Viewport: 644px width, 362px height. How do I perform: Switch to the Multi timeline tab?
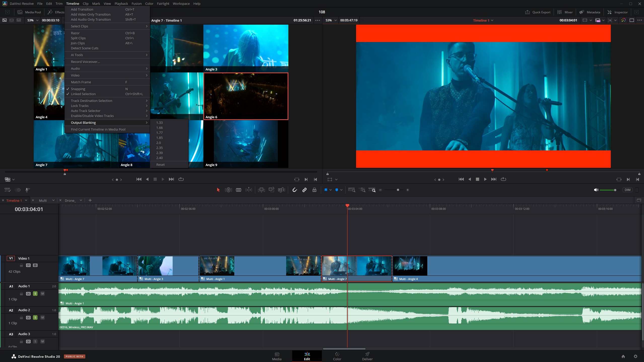coord(43,200)
